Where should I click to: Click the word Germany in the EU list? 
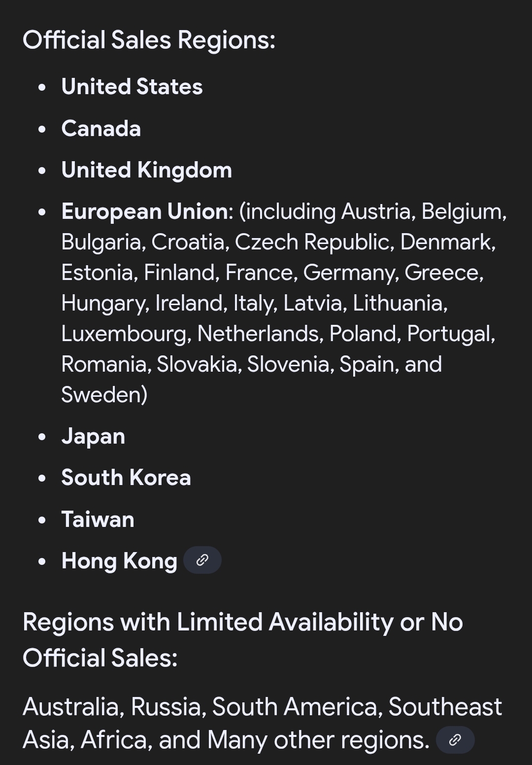[x=350, y=273]
